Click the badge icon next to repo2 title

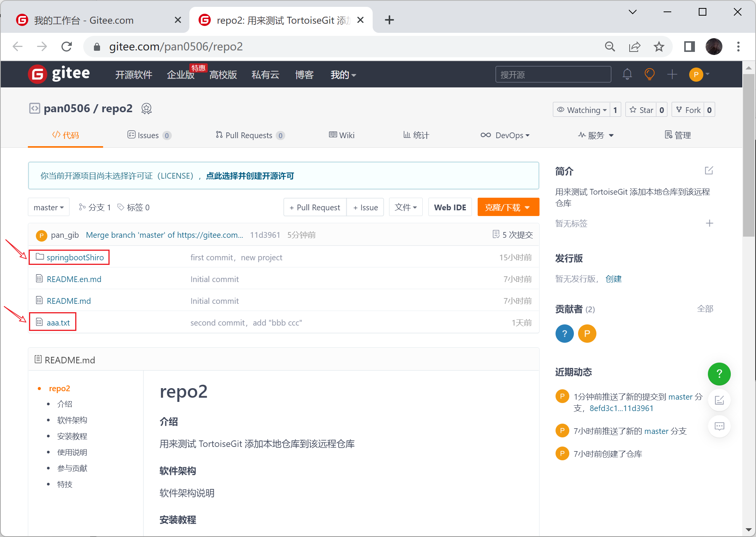pos(147,109)
